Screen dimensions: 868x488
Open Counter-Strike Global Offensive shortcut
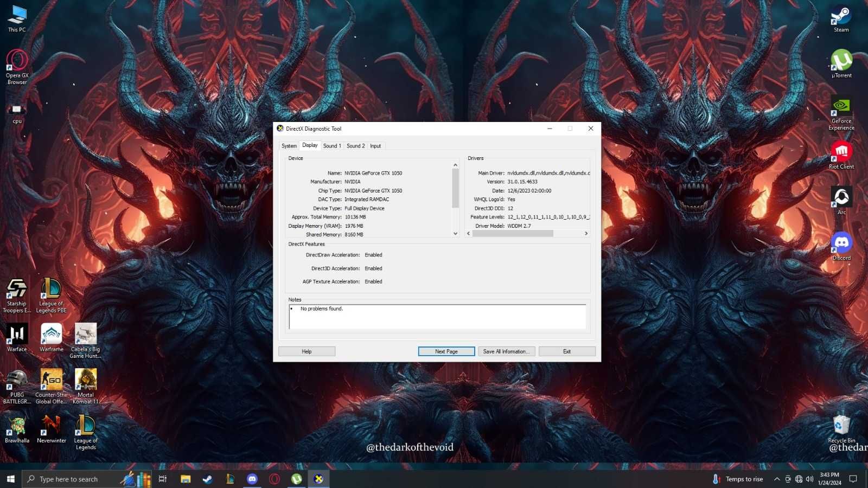[52, 386]
